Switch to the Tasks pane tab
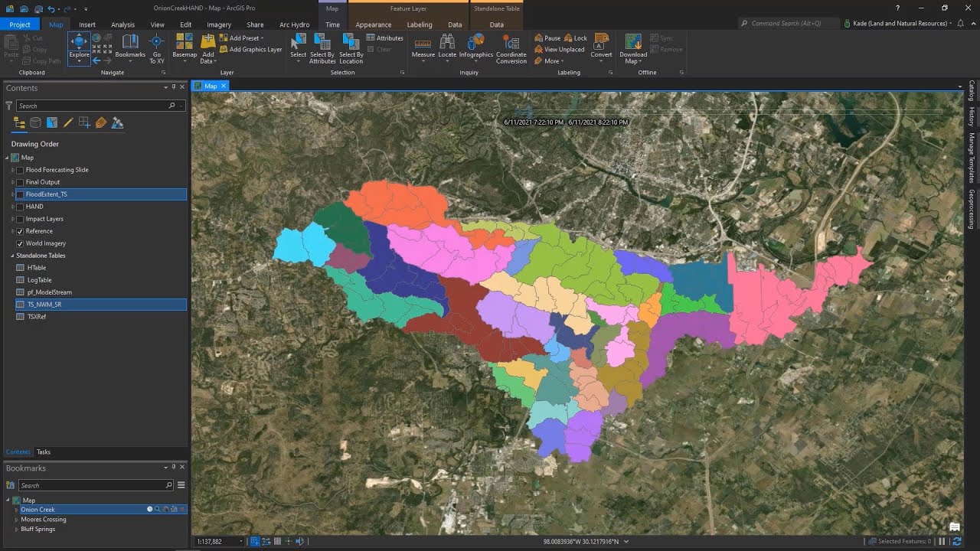Viewport: 980px width, 551px height. pos(44,452)
